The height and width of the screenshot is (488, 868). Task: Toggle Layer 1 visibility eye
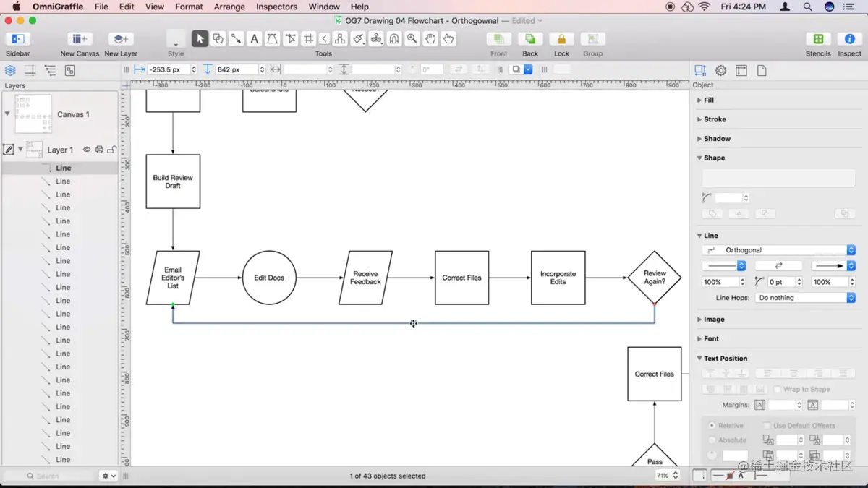pos(87,150)
